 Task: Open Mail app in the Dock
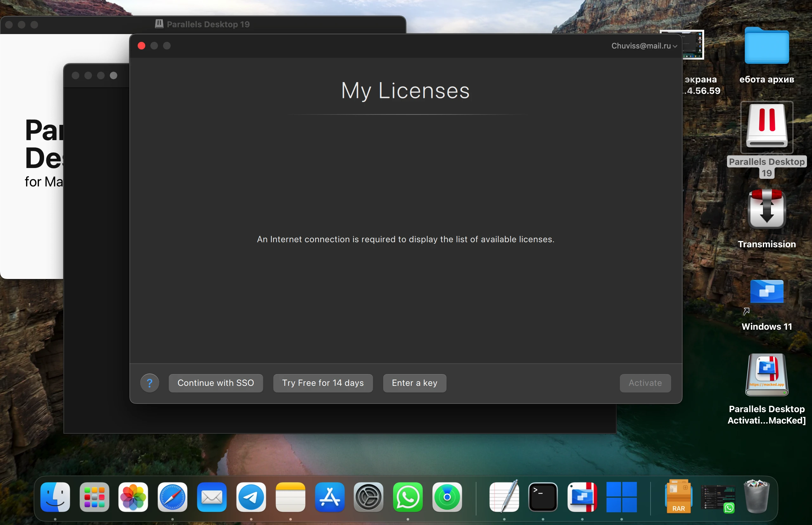tap(212, 497)
